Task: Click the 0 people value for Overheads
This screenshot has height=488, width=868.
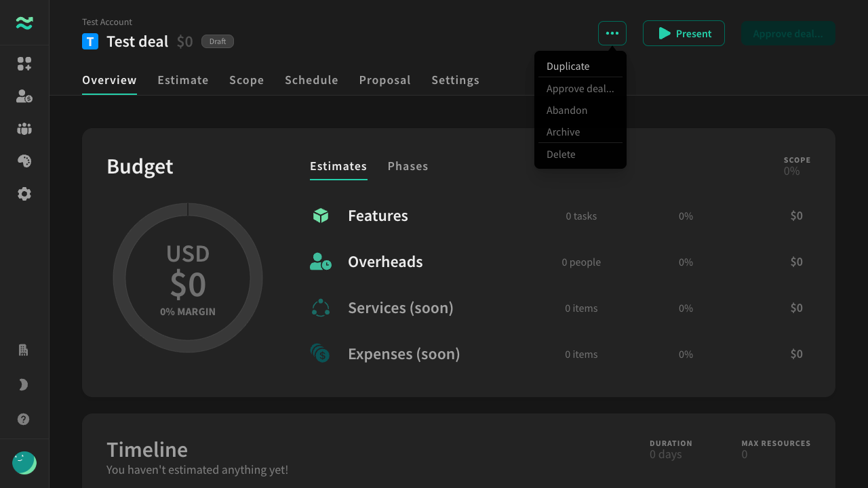Action: coord(581,262)
